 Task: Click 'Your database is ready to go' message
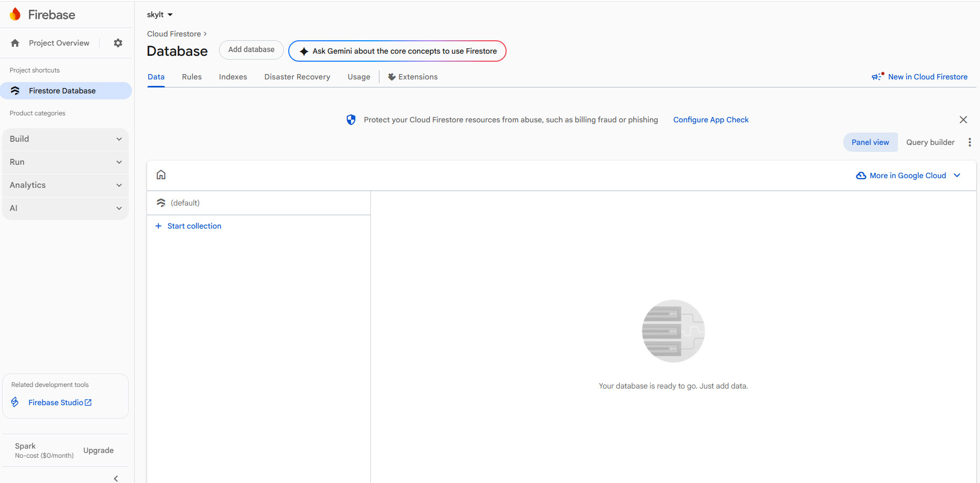[674, 386]
